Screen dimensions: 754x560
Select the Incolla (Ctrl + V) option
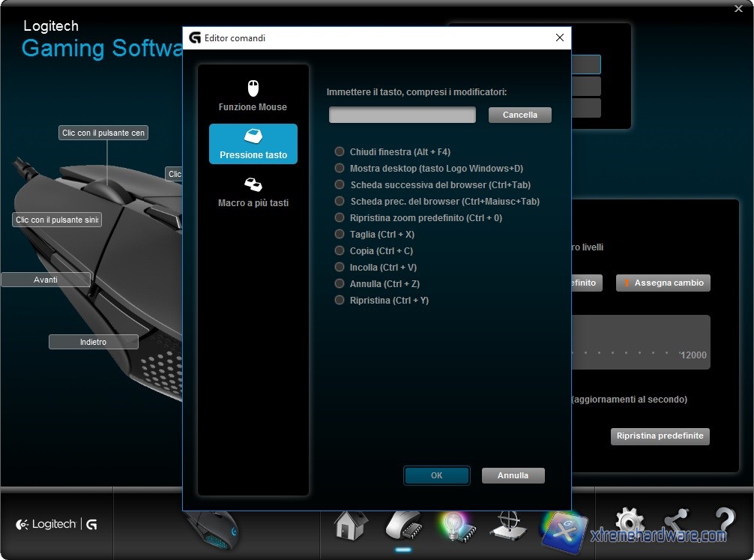[x=340, y=268]
